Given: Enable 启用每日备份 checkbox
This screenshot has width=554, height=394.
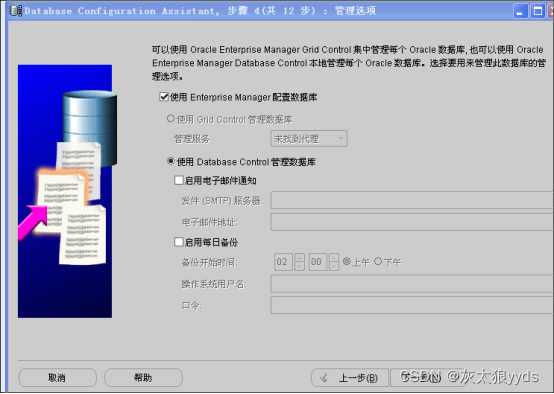Looking at the screenshot, I should pyautogui.click(x=178, y=242).
